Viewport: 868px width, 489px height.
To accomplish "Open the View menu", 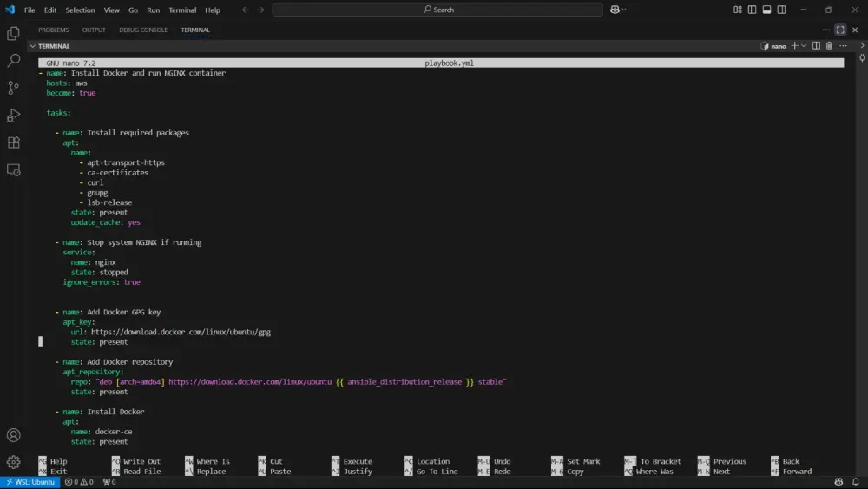I will click(x=111, y=10).
